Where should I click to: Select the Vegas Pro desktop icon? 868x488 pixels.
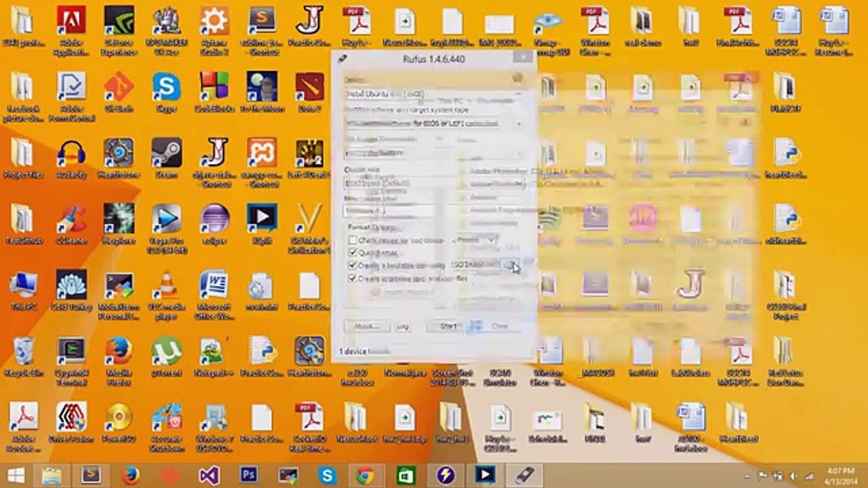166,228
